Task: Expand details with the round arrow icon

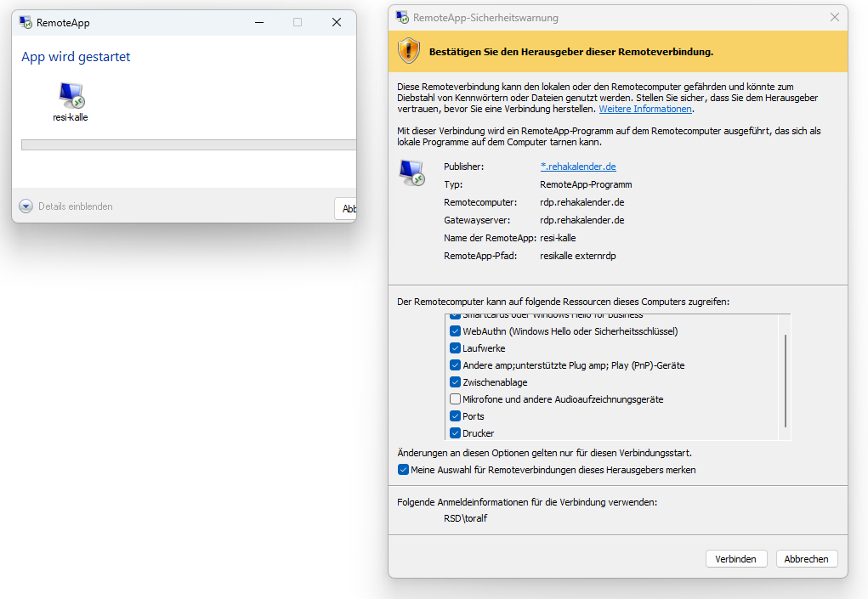Action: (26, 206)
